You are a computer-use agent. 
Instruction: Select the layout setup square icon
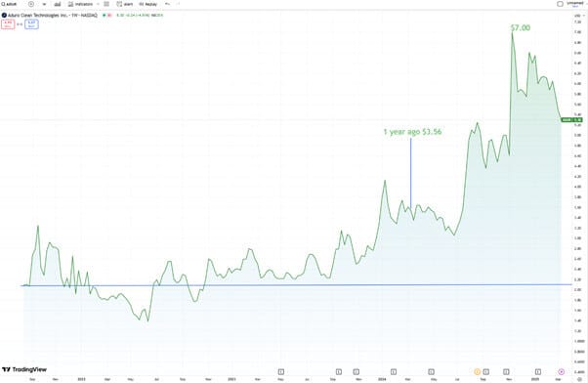(560, 4)
